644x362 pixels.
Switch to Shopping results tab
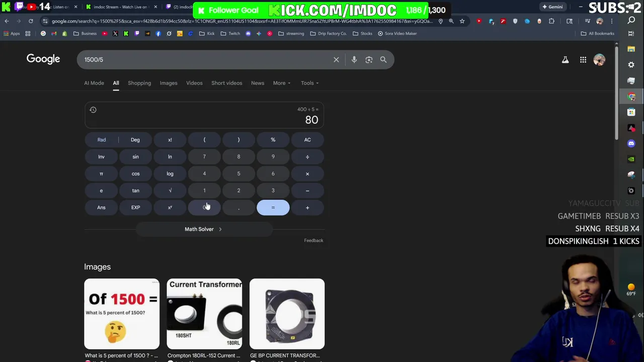tap(139, 83)
